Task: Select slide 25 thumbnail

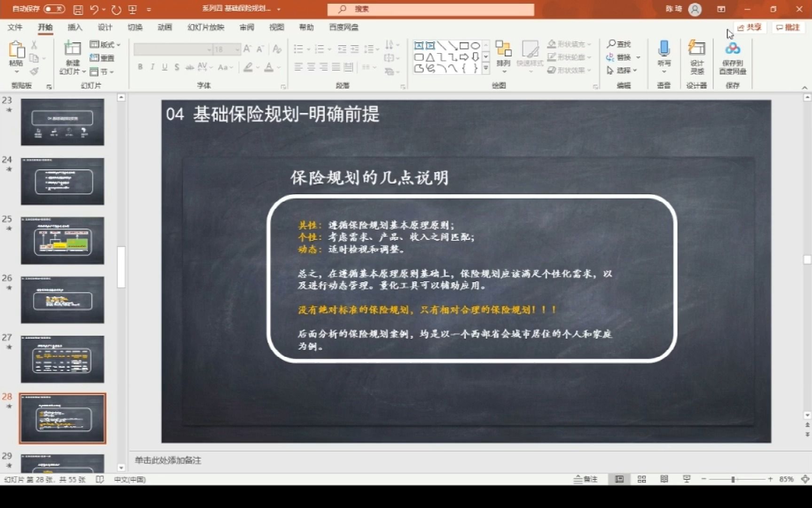Action: [x=62, y=240]
